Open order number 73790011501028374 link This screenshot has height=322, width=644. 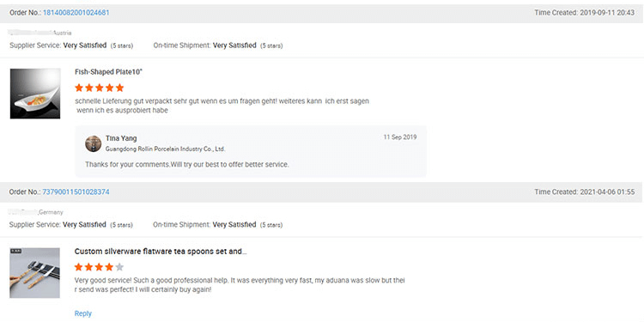76,191
